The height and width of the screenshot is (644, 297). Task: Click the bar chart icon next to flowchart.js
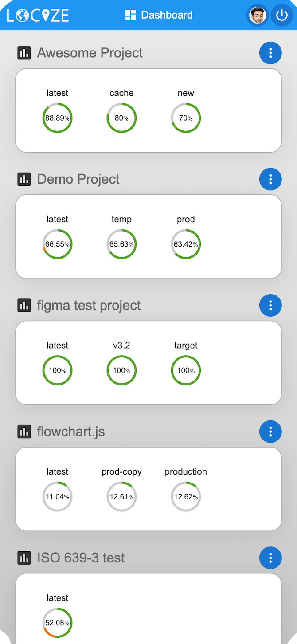[x=23, y=431]
